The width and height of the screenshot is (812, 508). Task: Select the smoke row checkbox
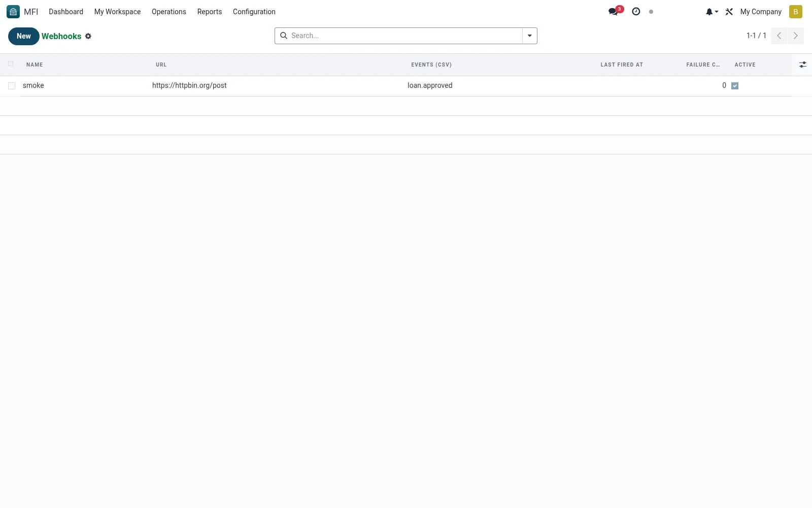[x=12, y=86]
